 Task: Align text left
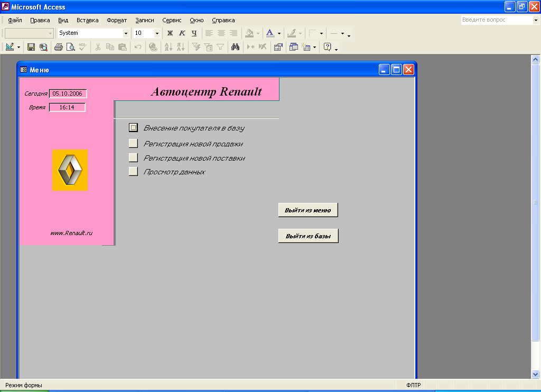(209, 33)
